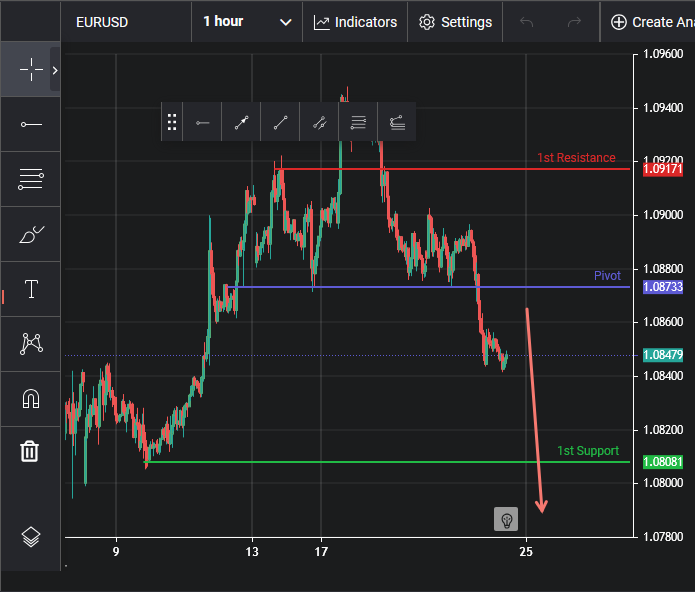
Task: Toggle the magnet snap mode
Action: (31, 399)
